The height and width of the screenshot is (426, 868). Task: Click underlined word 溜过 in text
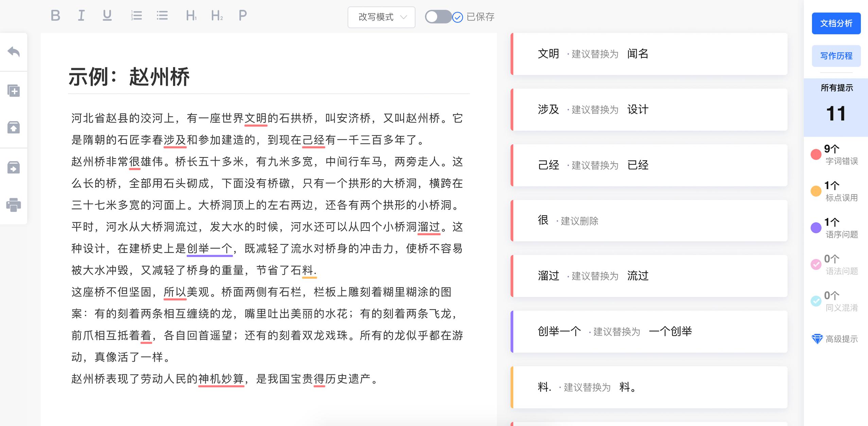point(429,227)
